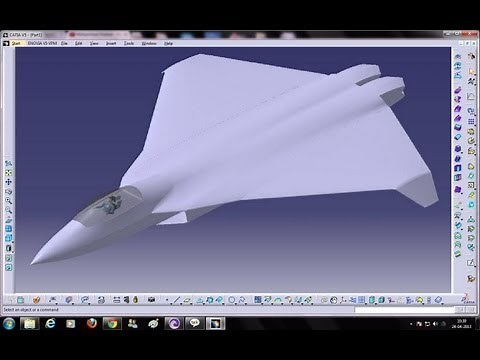Open the ENOVIA V5 VPM menu
This screenshot has height=360, width=480.
[x=42, y=43]
